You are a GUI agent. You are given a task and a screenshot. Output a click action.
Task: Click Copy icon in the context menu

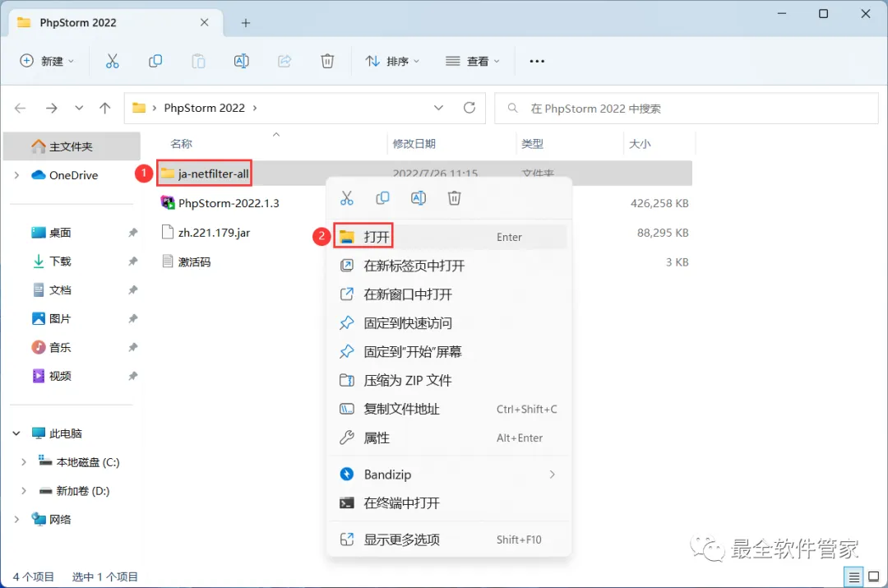click(382, 198)
